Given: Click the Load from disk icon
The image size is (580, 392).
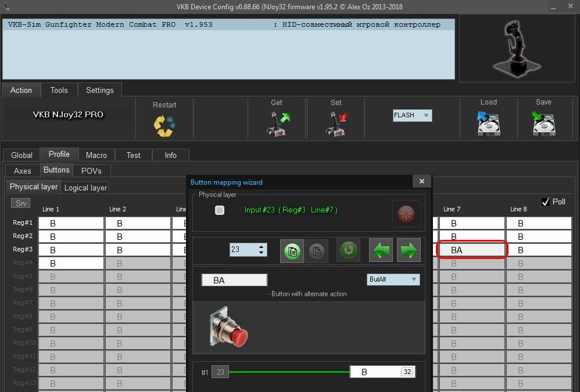Looking at the screenshot, I should pyautogui.click(x=488, y=123).
